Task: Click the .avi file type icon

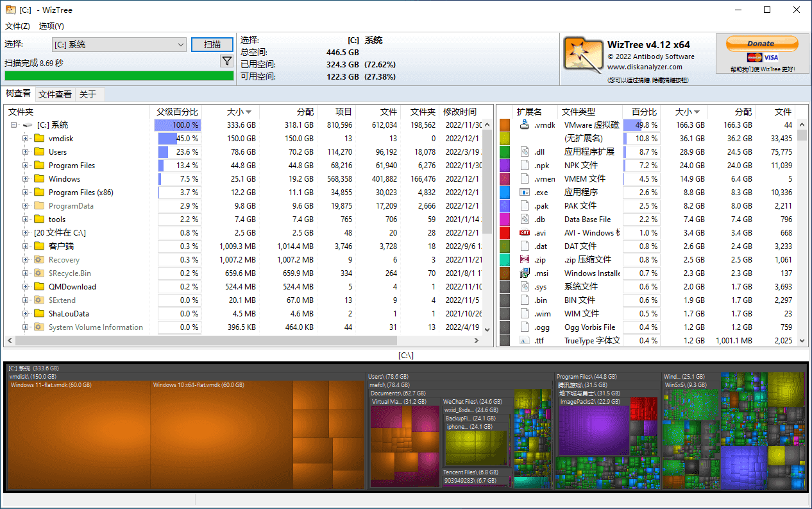Action: [524, 232]
